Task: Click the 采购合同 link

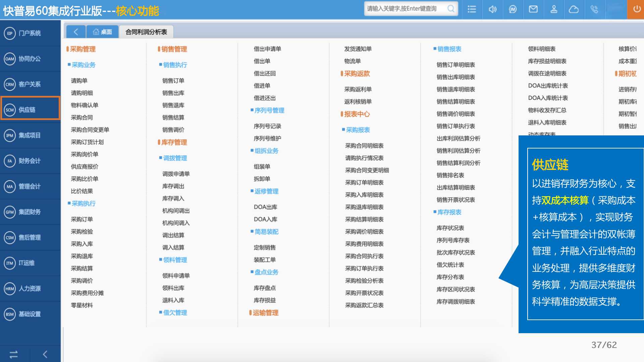Action: click(82, 118)
